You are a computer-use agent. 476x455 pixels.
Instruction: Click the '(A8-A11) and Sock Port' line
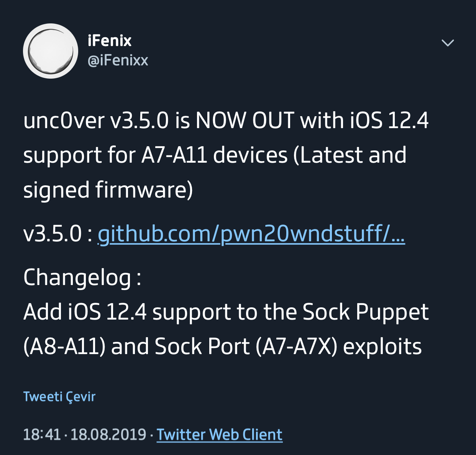[136, 346]
